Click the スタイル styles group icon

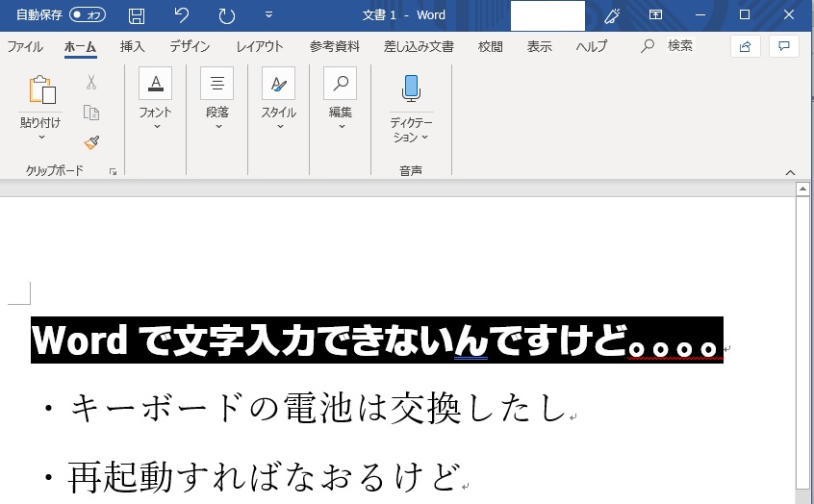[279, 83]
